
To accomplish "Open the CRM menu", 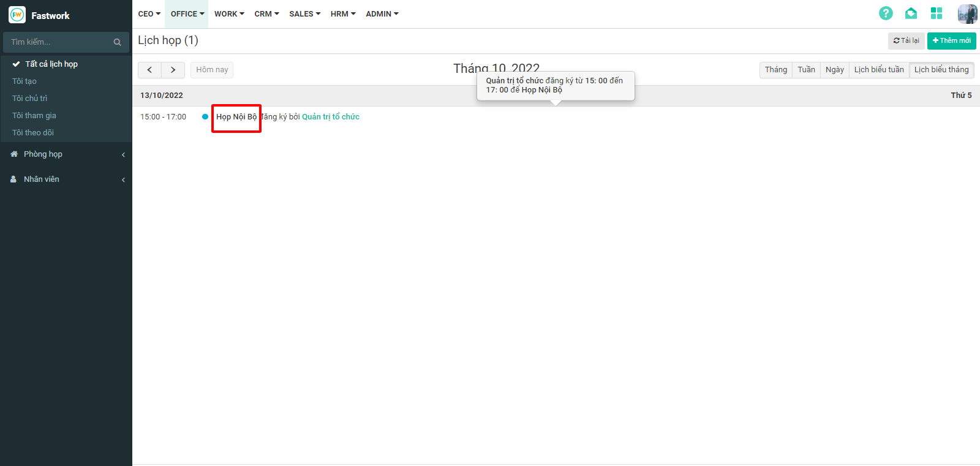I will point(266,13).
